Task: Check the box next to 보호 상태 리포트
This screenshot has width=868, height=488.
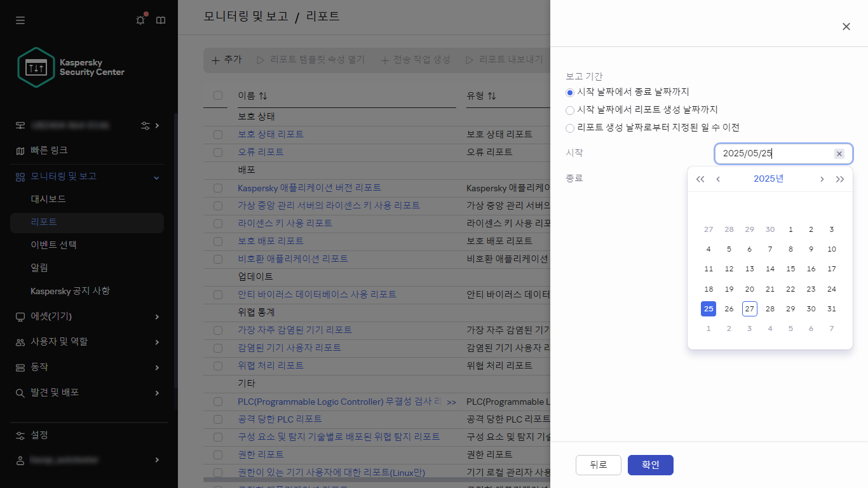Action: (217, 133)
